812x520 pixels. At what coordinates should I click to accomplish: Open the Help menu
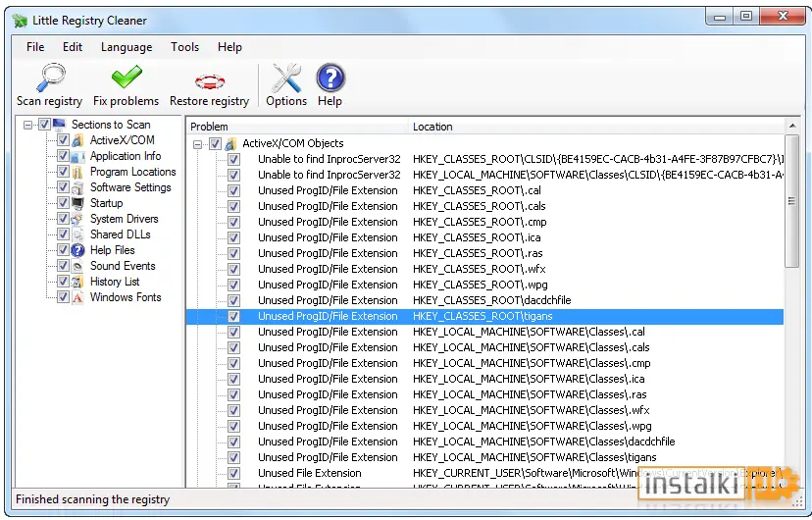pos(229,47)
